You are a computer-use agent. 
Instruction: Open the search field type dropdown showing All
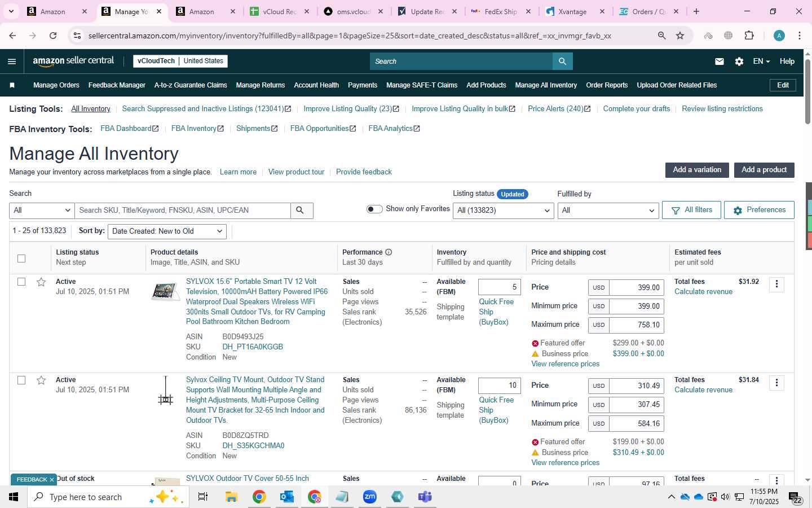42,210
